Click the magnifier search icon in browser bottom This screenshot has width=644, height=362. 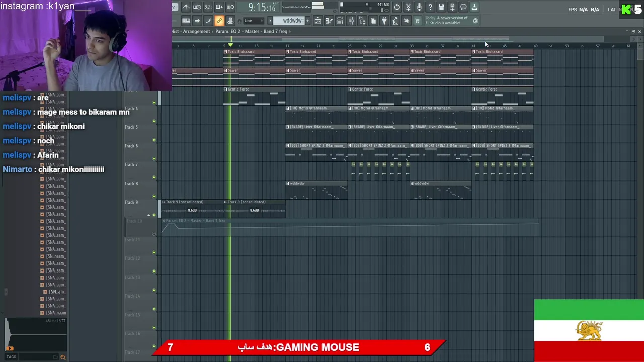[63, 357]
